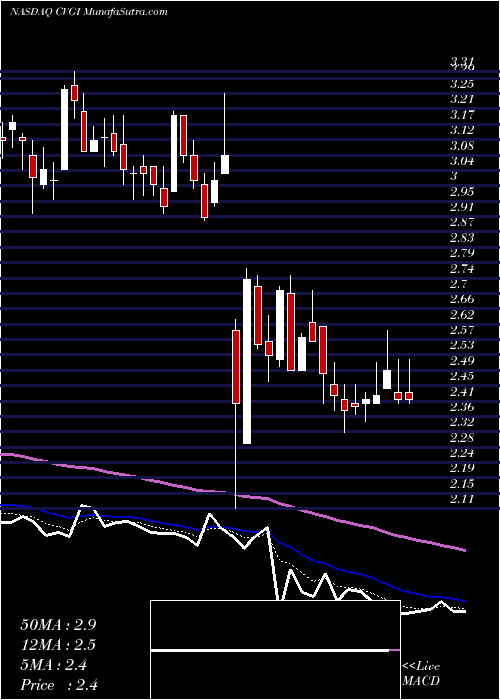
Task: Select the 12MA : 2.5 legend entry
Action: [58, 645]
